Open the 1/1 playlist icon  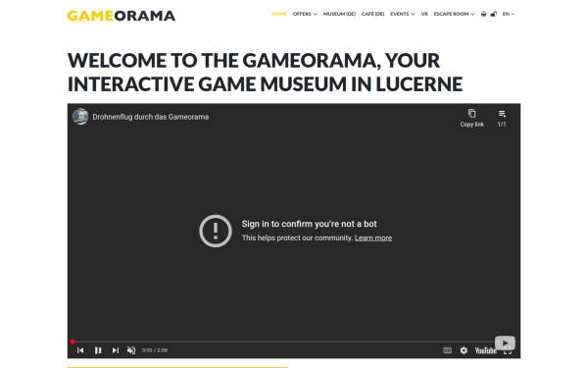(502, 118)
